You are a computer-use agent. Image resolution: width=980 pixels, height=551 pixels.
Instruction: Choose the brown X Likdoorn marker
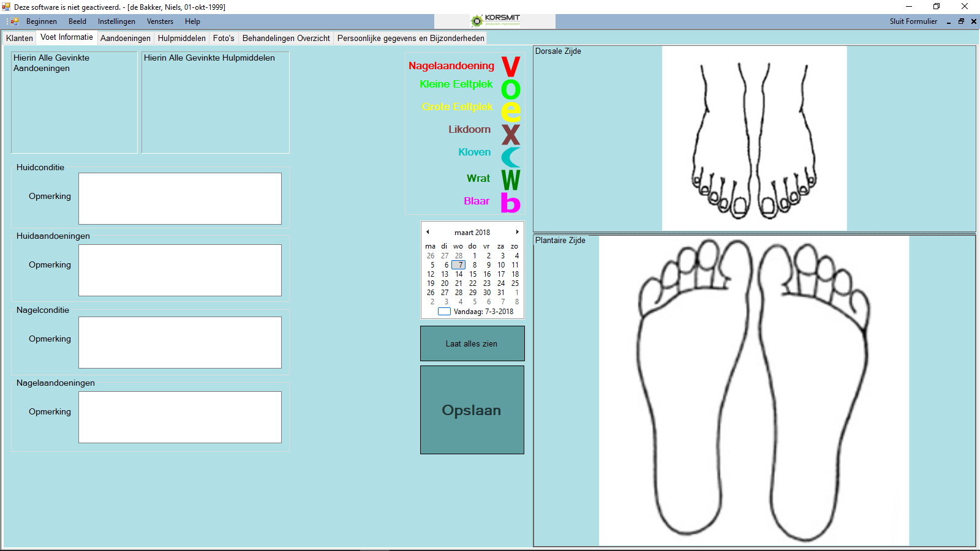pos(510,134)
